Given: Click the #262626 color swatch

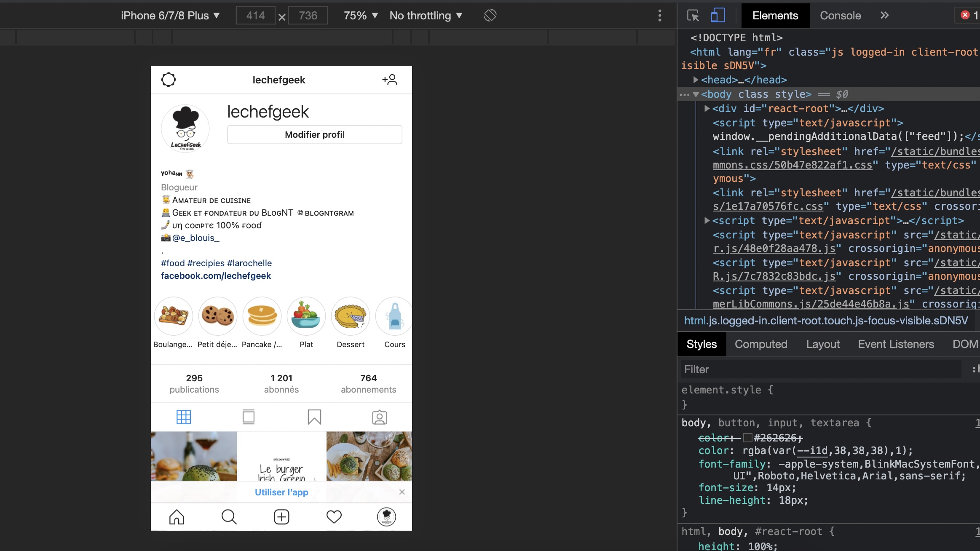Looking at the screenshot, I should (748, 438).
